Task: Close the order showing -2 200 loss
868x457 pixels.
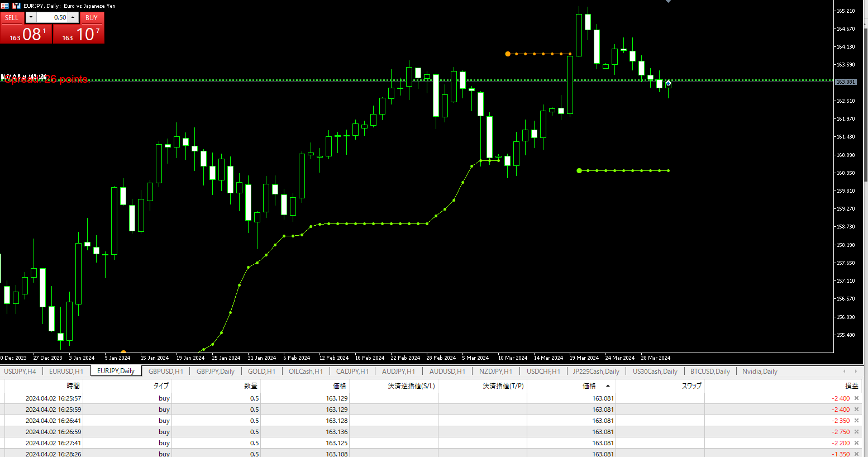Action: [856, 443]
